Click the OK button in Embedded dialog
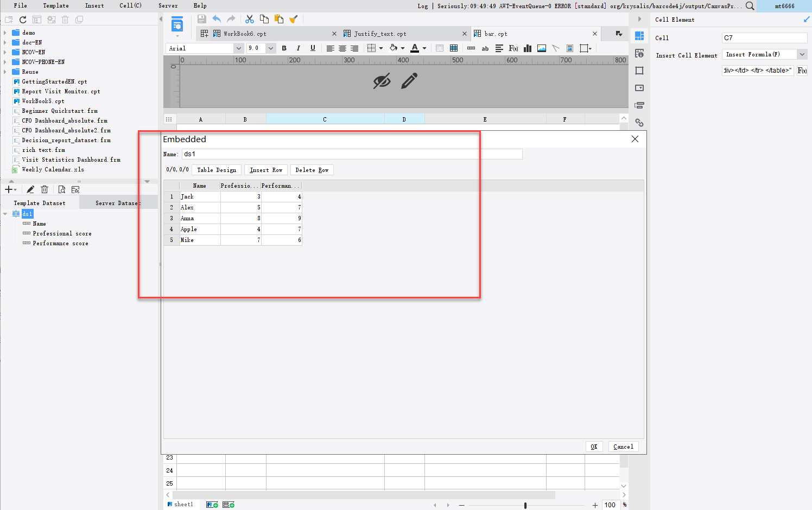 pos(594,446)
